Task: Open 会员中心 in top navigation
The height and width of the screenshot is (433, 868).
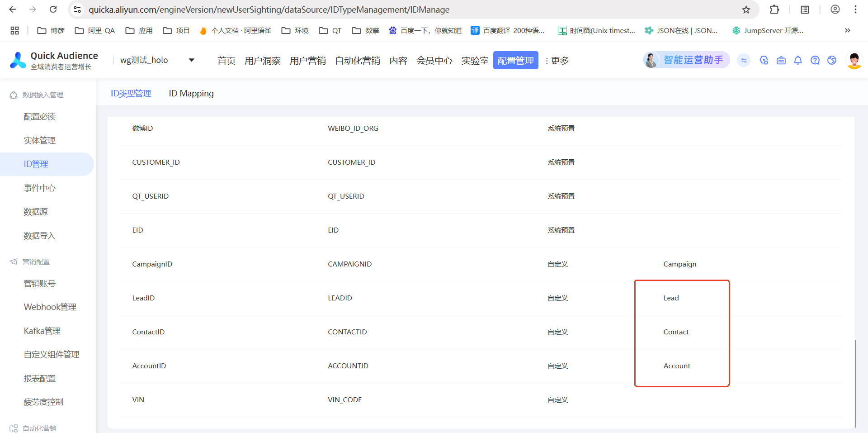Action: click(x=434, y=61)
